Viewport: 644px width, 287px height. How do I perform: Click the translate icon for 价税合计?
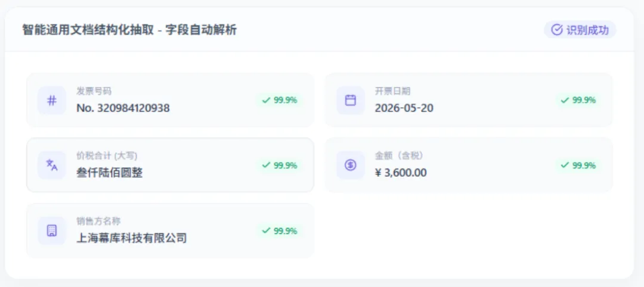(52, 165)
